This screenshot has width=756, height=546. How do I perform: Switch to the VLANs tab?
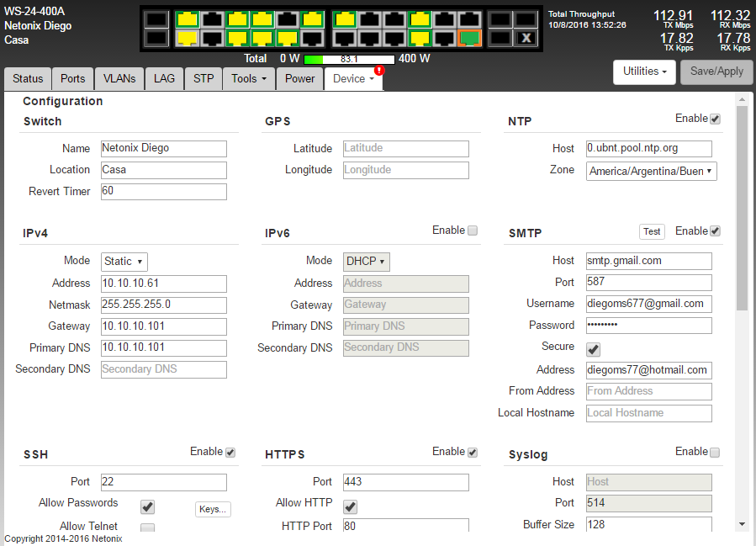[x=119, y=78]
